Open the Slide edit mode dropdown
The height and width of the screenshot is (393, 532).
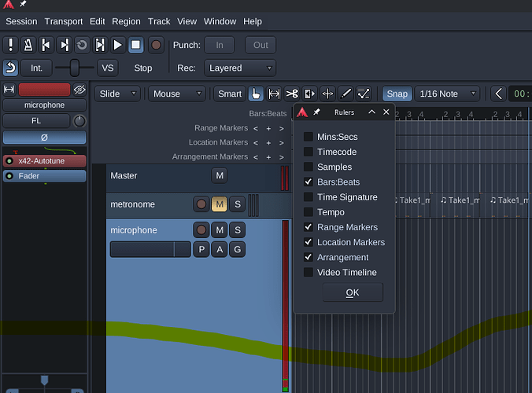click(x=117, y=94)
